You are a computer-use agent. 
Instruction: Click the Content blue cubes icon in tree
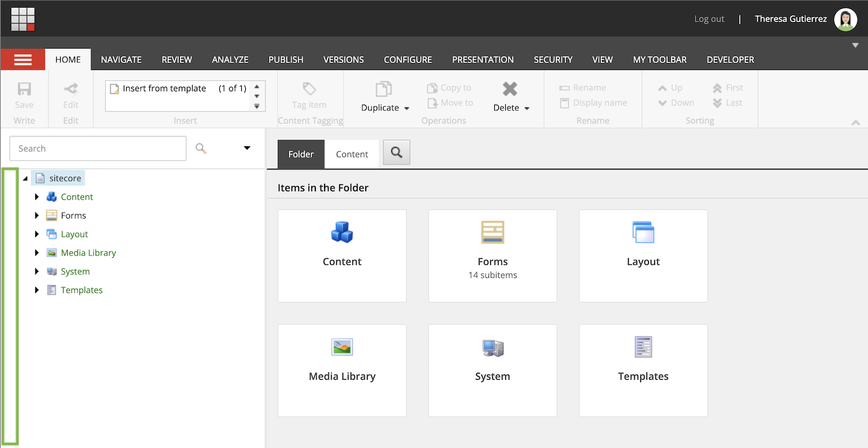pos(52,197)
